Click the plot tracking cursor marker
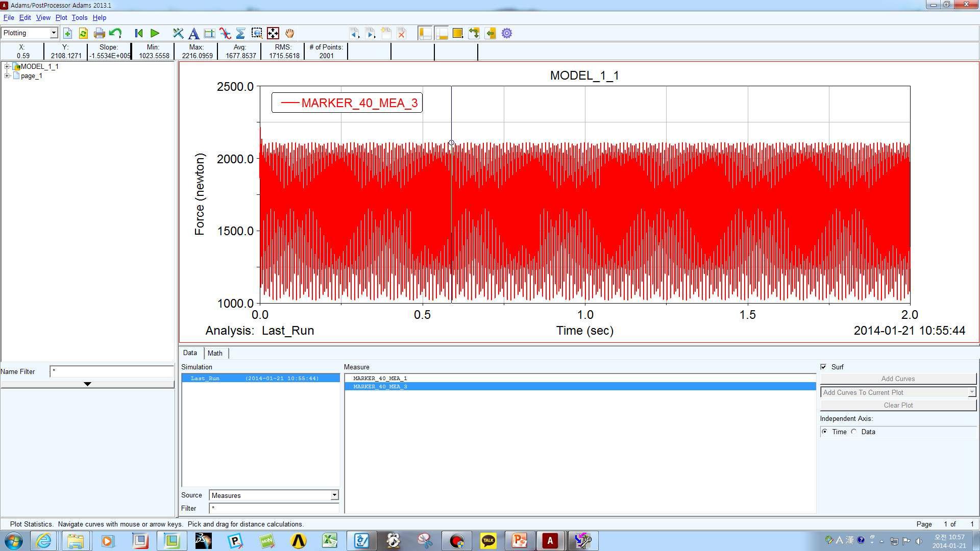The width and height of the screenshot is (980, 551). (x=451, y=143)
